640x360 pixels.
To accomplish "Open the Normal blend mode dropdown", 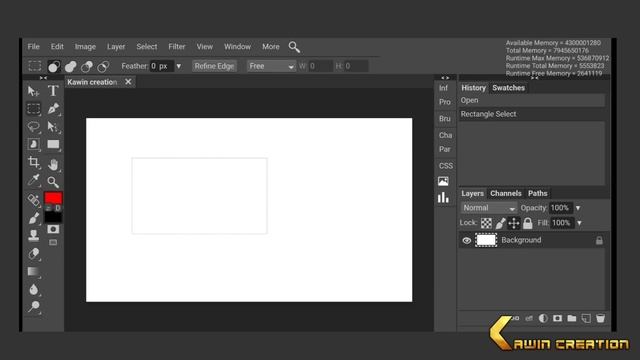I will (x=489, y=208).
